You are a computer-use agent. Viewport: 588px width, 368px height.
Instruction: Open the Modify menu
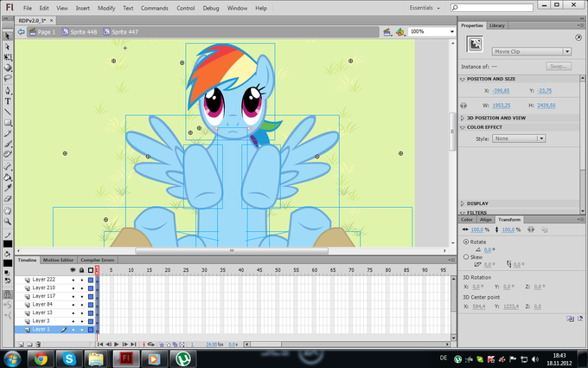point(106,8)
